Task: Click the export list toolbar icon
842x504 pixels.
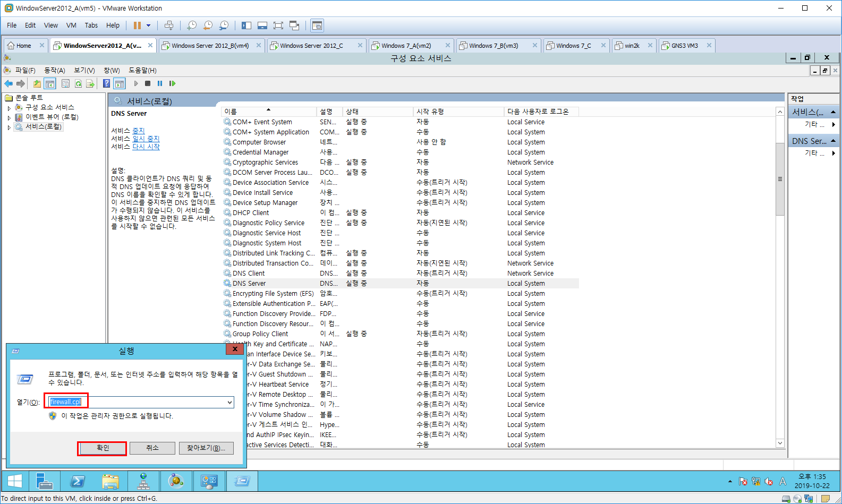Action: tap(90, 83)
